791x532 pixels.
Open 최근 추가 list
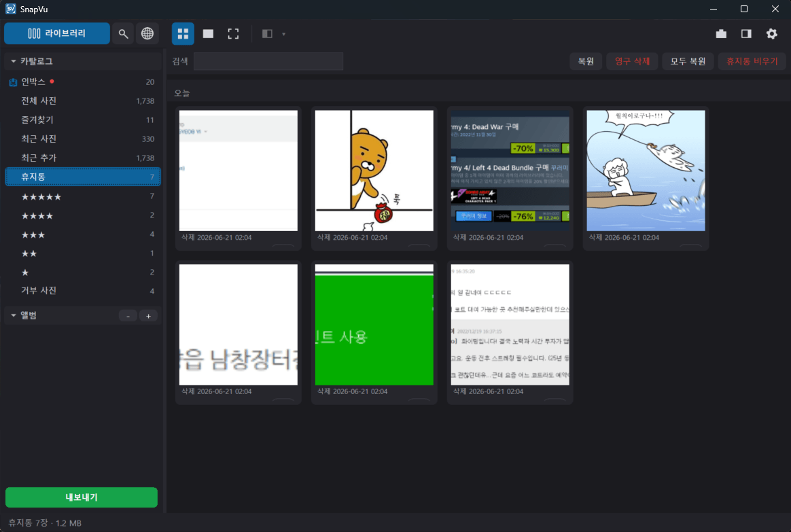[x=83, y=158]
